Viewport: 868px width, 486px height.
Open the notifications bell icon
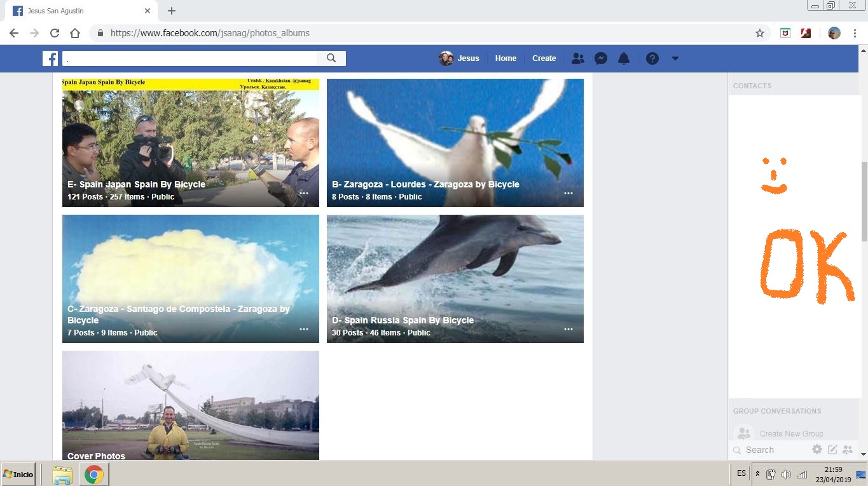624,58
